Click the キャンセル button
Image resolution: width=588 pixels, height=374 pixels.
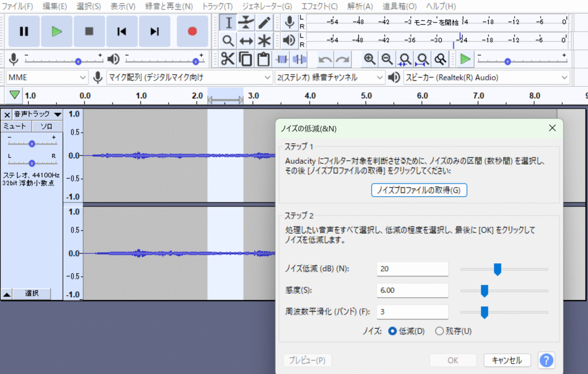coord(507,360)
